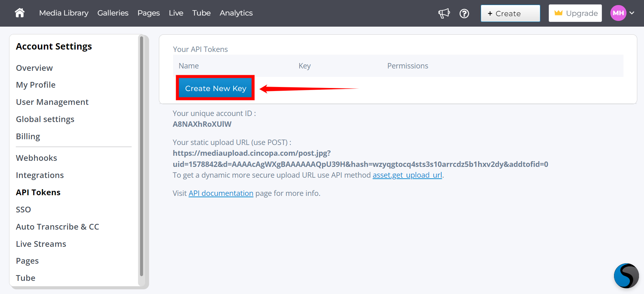Go to the home icon
The width and height of the screenshot is (644, 294).
coord(20,13)
